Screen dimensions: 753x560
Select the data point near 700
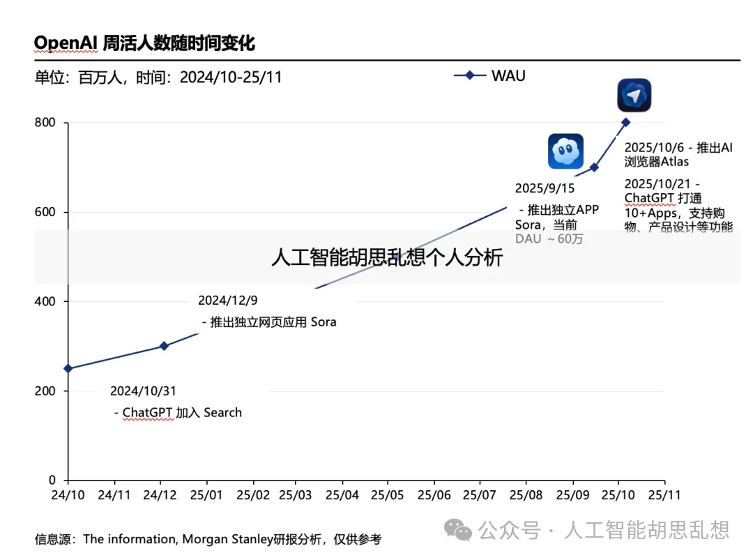click(x=594, y=167)
